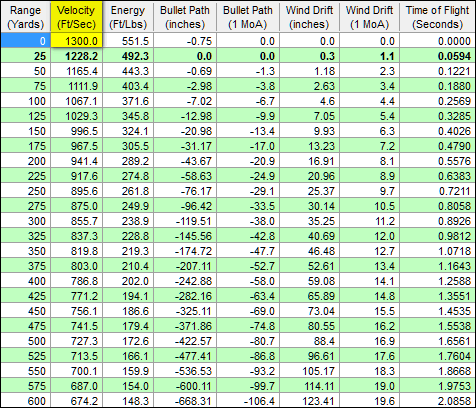
Task: Click the Wind Drift (1 MoA) header
Action: pos(369,17)
